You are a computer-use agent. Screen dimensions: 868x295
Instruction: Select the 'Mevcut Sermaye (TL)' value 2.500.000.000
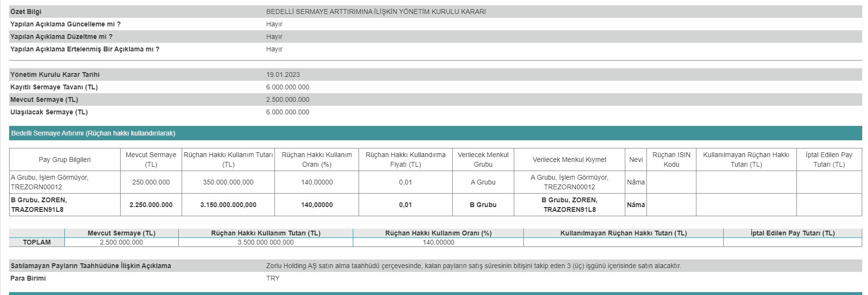pos(287,99)
